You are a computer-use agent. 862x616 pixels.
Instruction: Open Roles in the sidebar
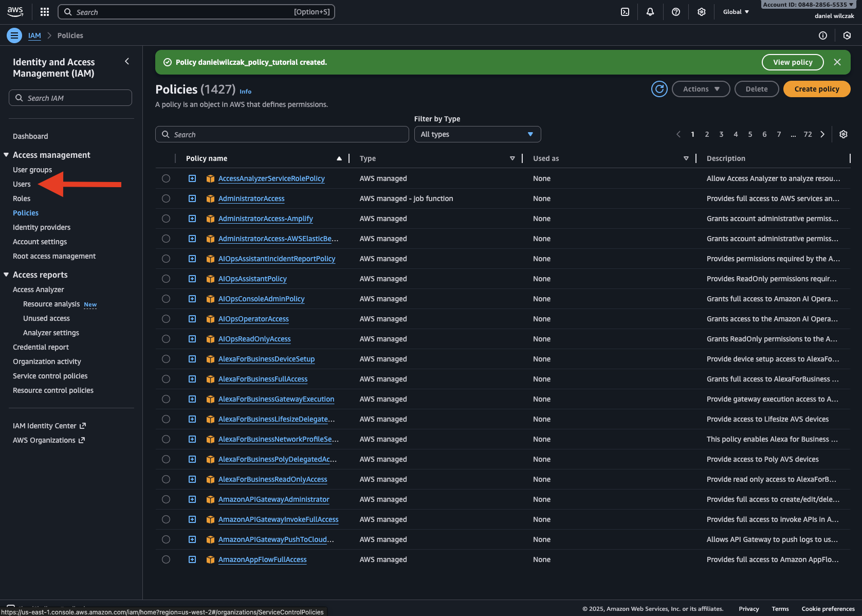click(x=22, y=198)
